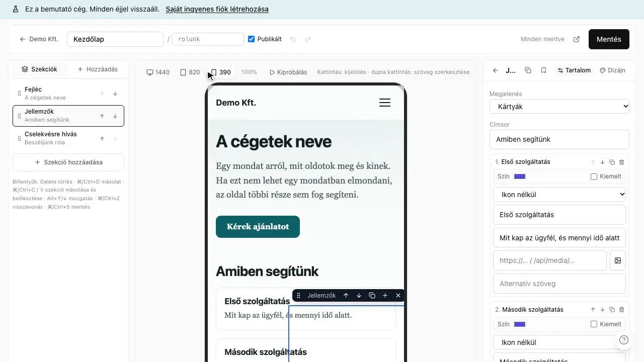644x362 pixels.
Task: Open the help question mark button
Action: (x=624, y=339)
